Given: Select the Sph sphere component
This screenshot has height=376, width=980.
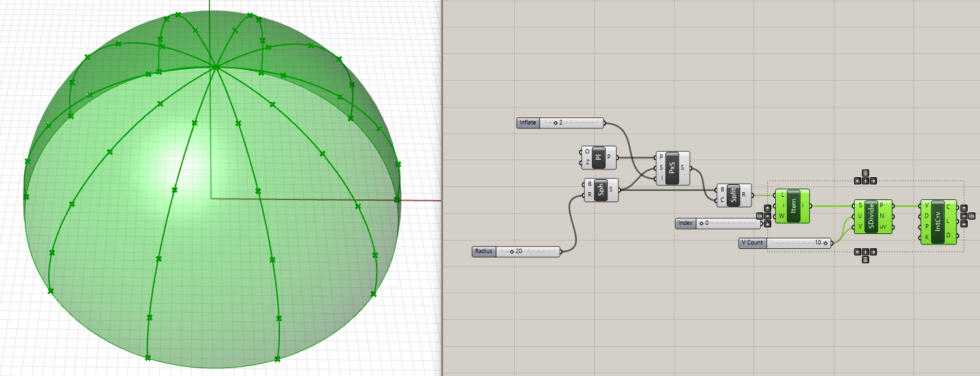Looking at the screenshot, I should click(601, 190).
